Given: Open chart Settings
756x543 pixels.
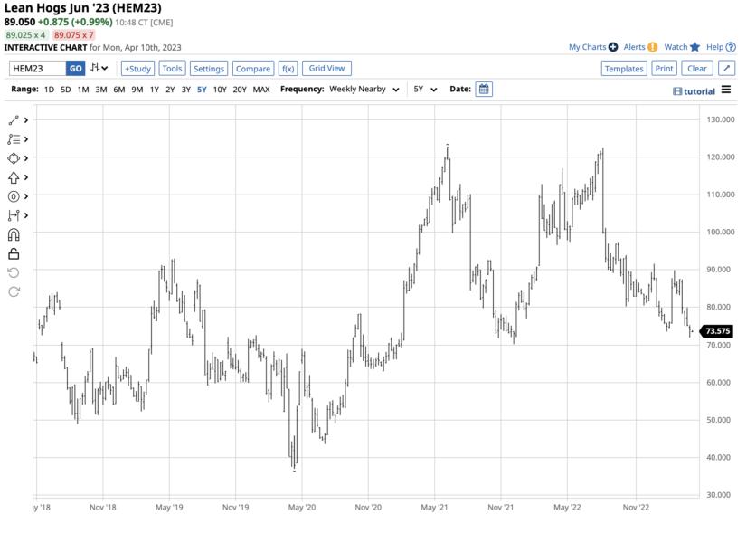Looking at the screenshot, I should coord(209,69).
